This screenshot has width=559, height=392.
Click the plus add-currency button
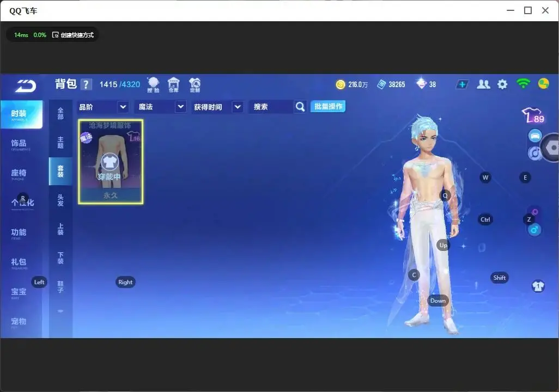coord(462,84)
